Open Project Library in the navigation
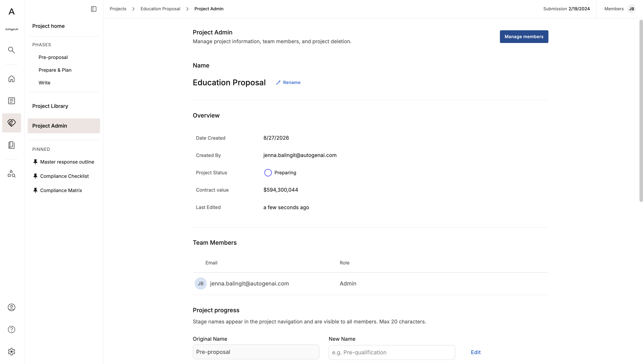 [50, 106]
